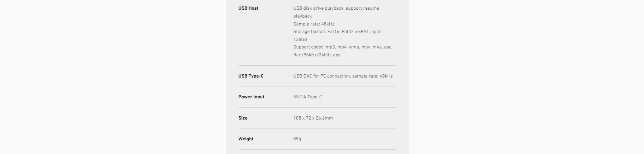644x154 pixels.
Task: Click the "USB DAC for PC connection" text
Action: 343,76
